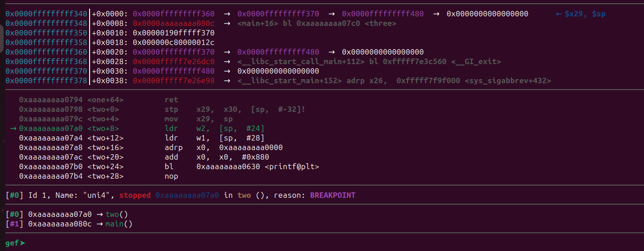The image size is (644, 251).
Task: Click the __libc_start_main+152 symbol
Action: click(x=289, y=81)
